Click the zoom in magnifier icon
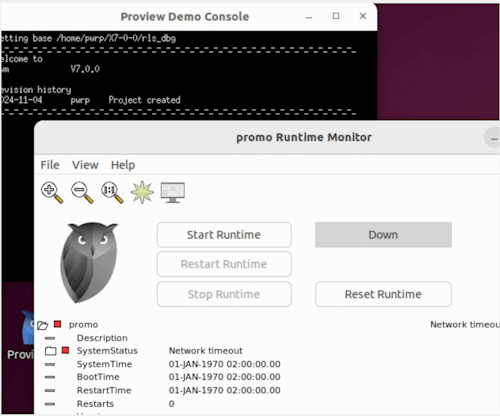This screenshot has width=500, height=416. pos(52,193)
